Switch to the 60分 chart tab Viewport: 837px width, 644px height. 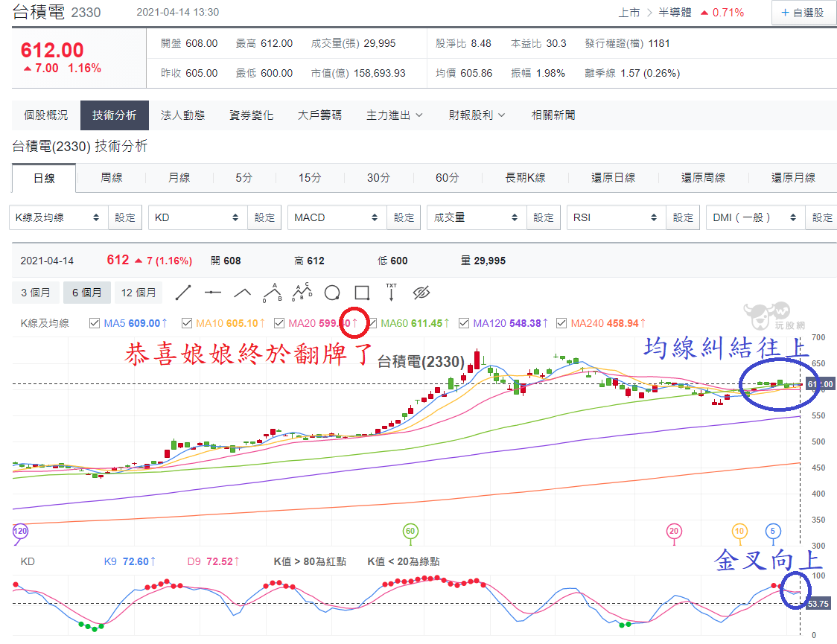pos(448,178)
